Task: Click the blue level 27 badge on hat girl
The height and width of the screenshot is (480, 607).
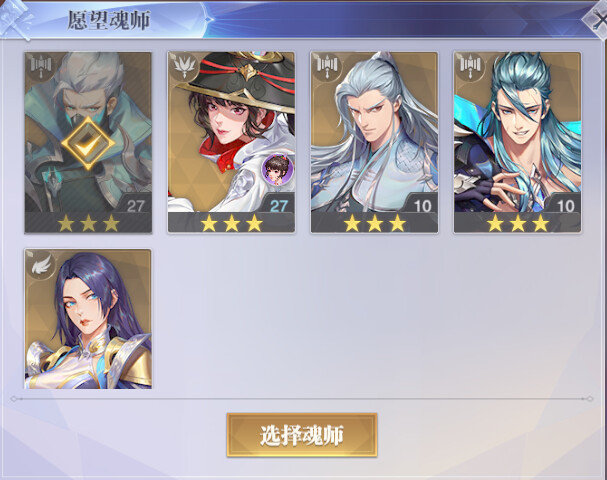Action: [x=279, y=206]
